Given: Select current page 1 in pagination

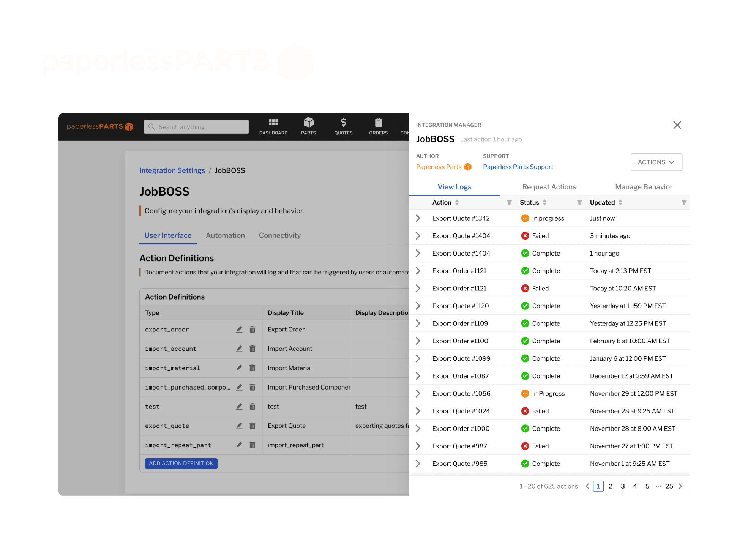Looking at the screenshot, I should 598,486.
